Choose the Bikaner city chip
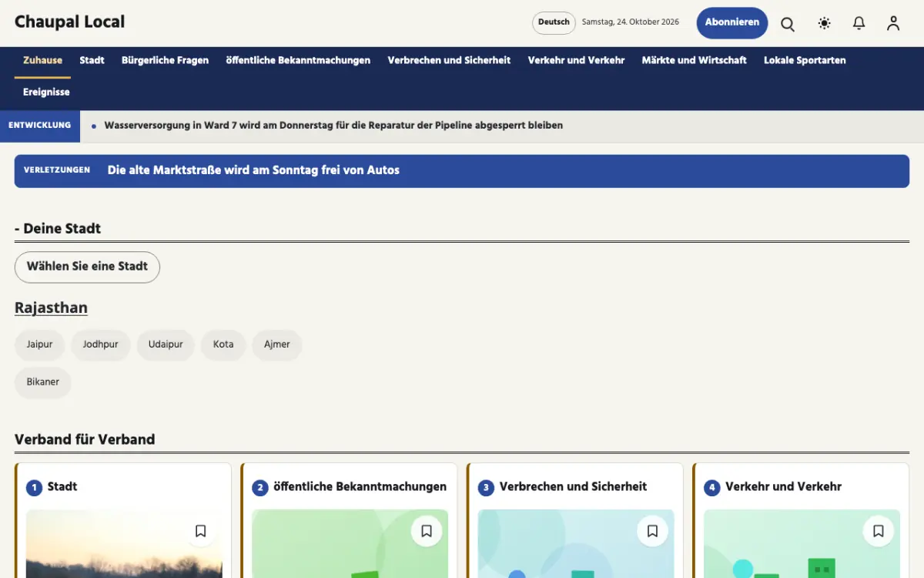 click(x=43, y=382)
